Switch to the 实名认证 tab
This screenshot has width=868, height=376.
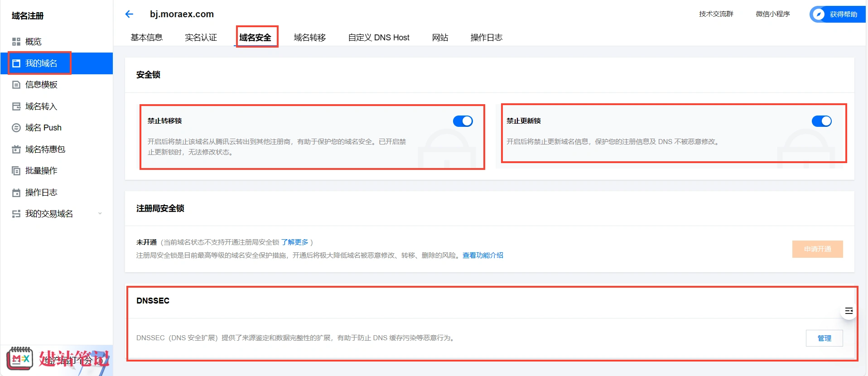coord(201,38)
